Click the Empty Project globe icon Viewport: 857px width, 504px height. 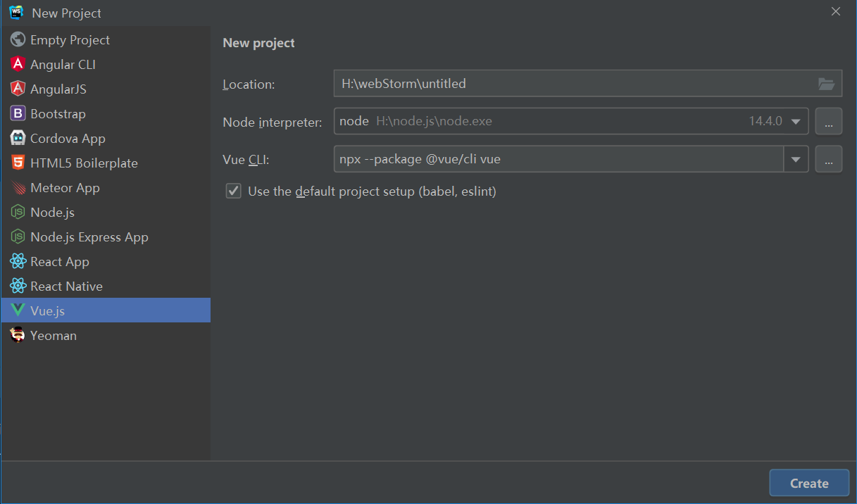point(18,40)
